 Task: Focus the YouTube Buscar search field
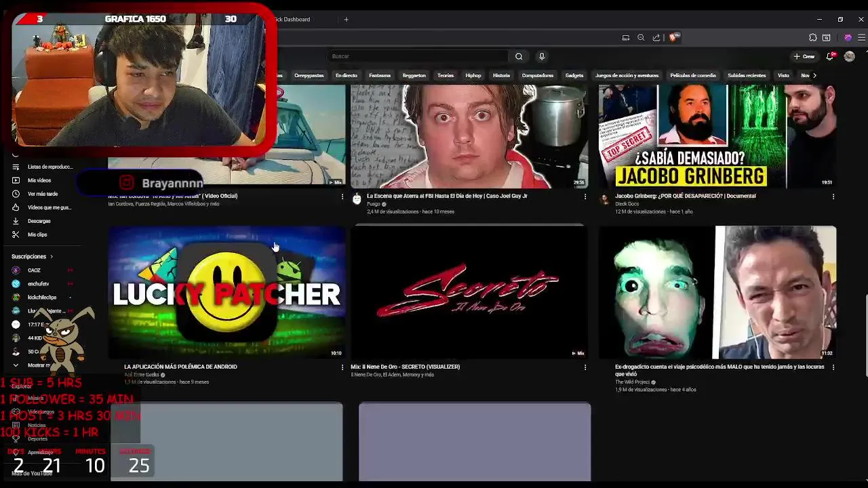[418, 56]
